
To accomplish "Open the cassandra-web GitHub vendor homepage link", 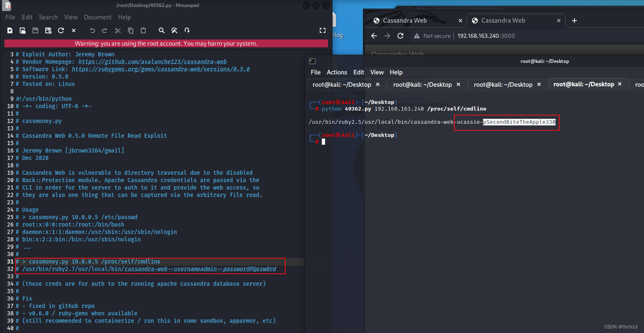I will point(152,62).
